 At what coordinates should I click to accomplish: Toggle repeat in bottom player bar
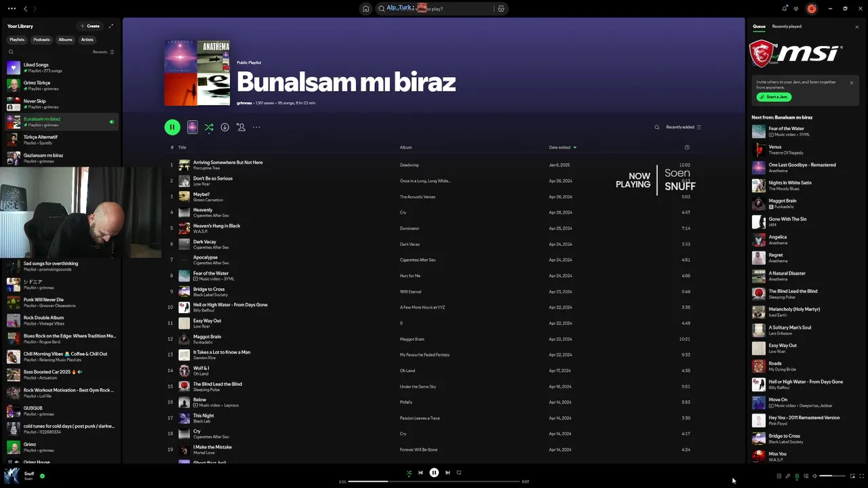pyautogui.click(x=459, y=472)
